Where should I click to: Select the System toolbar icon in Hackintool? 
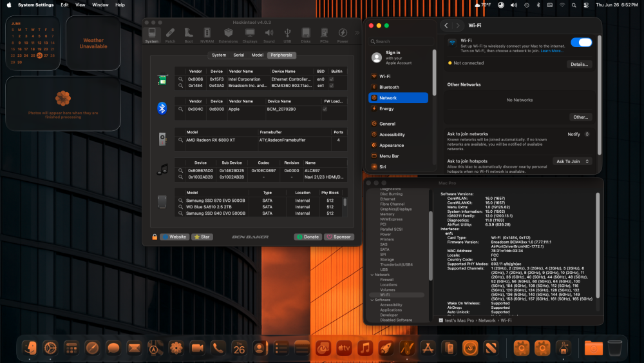click(x=151, y=35)
